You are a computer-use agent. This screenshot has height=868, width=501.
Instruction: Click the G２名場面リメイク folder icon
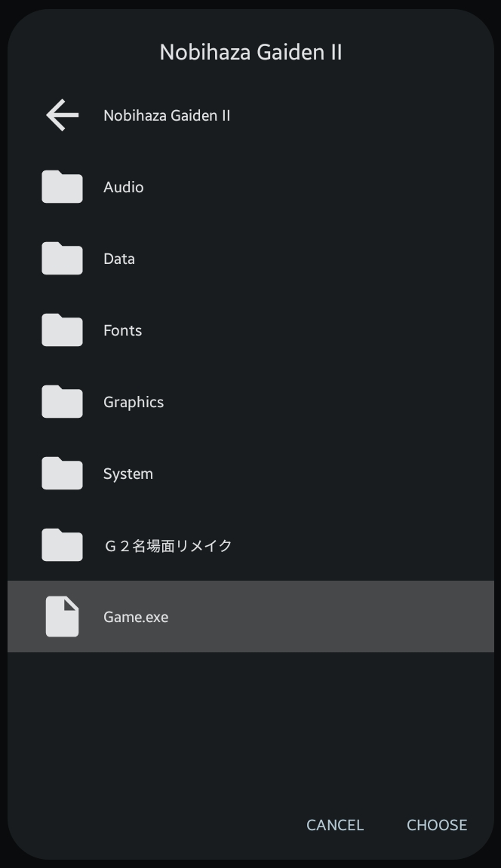click(62, 545)
